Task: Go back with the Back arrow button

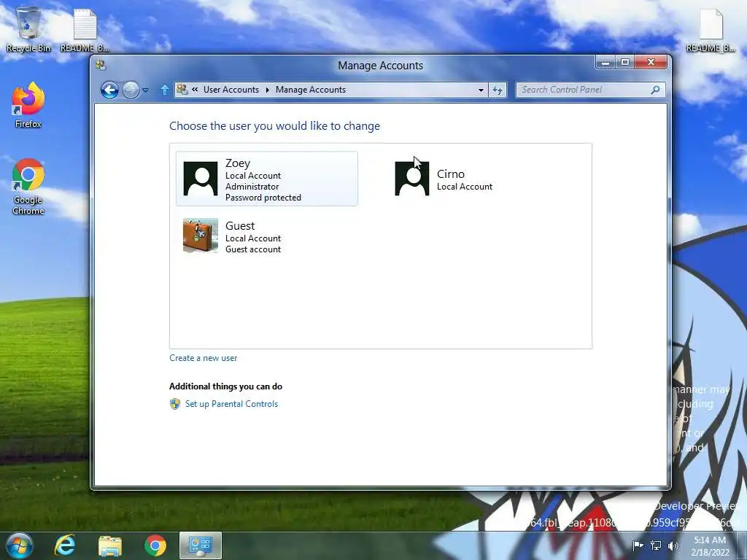Action: point(109,90)
